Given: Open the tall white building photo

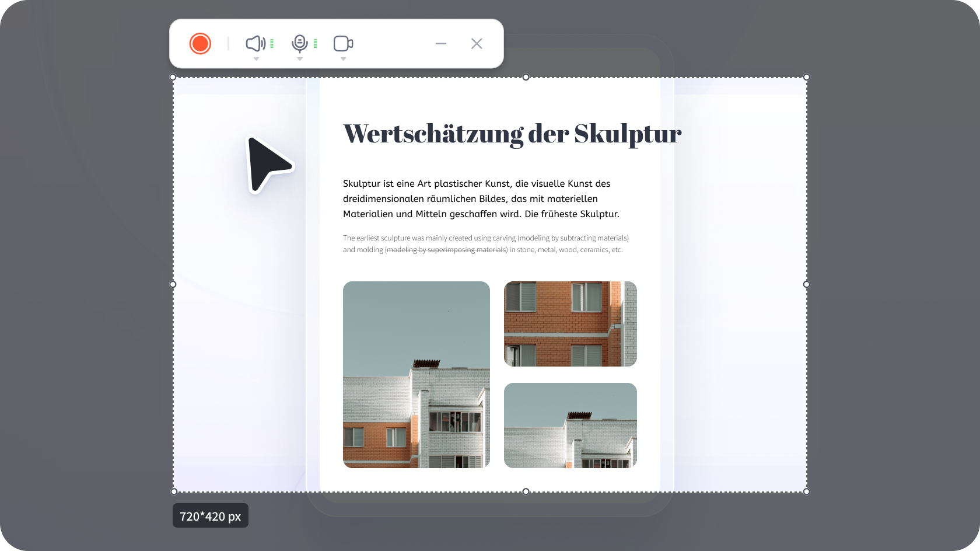Looking at the screenshot, I should click(416, 375).
